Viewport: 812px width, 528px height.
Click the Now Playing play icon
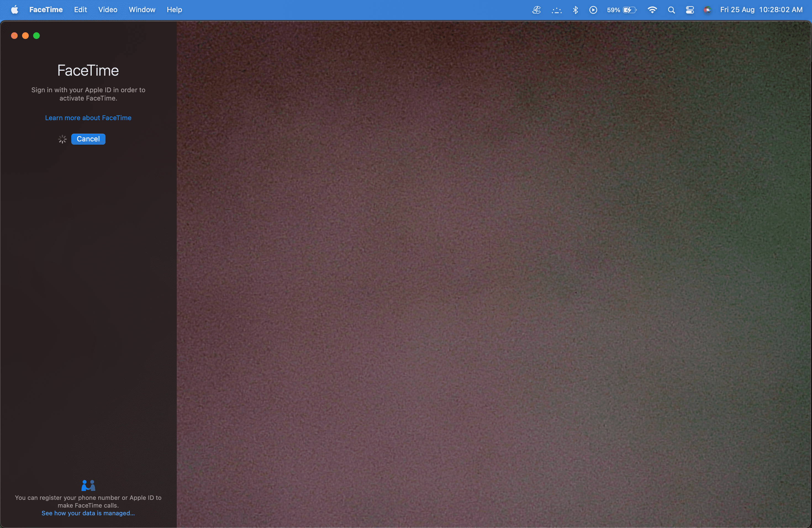tap(593, 10)
